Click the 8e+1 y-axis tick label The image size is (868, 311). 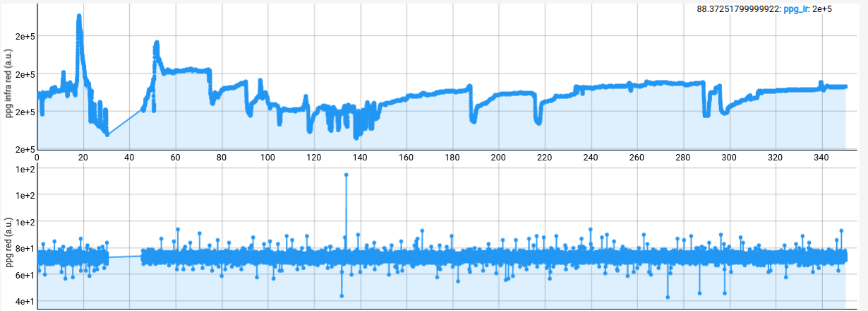26,248
